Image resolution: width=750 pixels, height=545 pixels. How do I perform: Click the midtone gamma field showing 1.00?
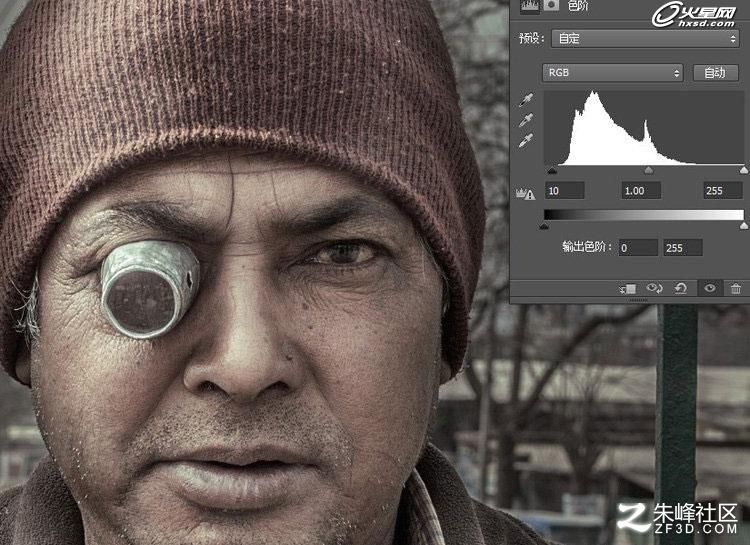tap(641, 190)
